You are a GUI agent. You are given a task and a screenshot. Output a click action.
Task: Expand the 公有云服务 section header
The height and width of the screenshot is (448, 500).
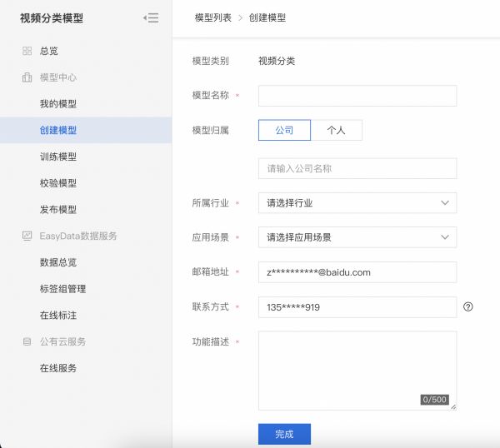[62, 341]
